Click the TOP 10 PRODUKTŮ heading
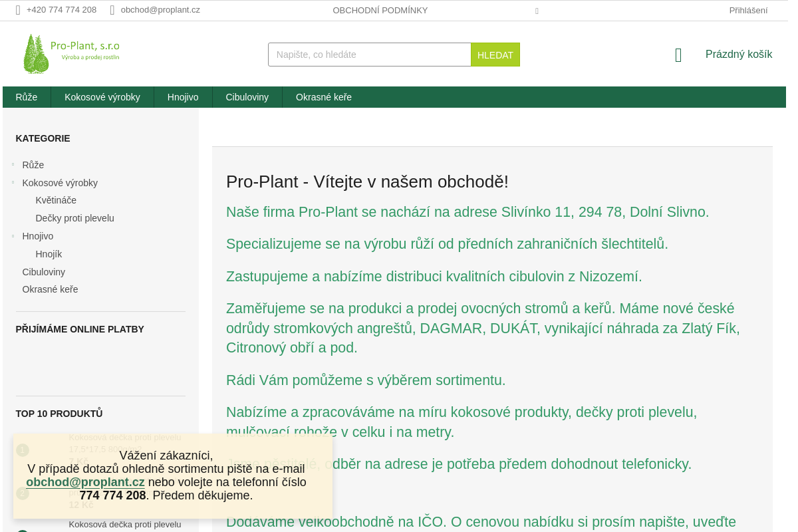The width and height of the screenshot is (798, 532). 59,414
